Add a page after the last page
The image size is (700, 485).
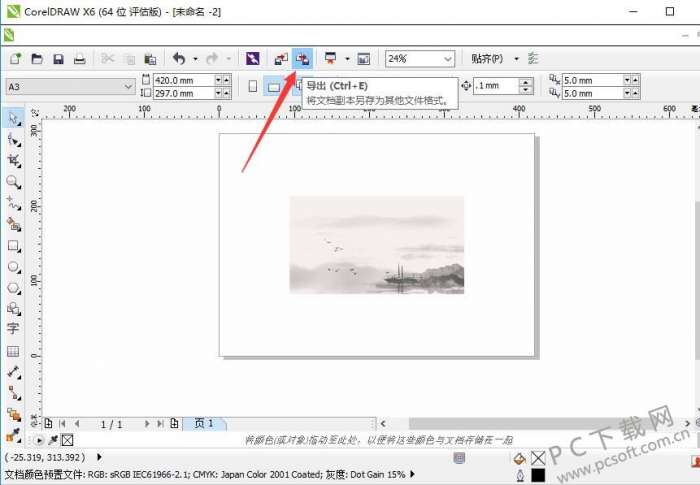(175, 423)
